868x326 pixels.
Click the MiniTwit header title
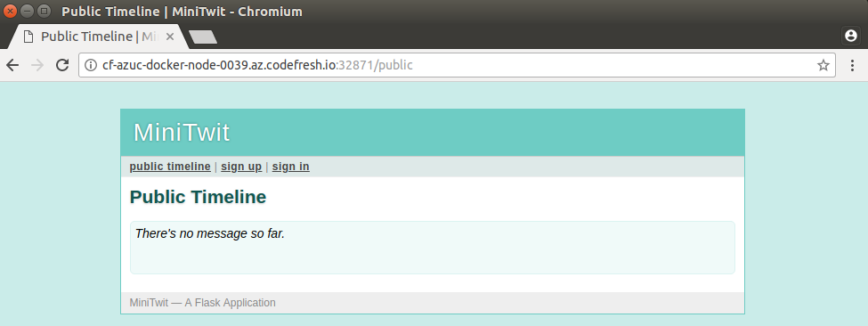(182, 133)
